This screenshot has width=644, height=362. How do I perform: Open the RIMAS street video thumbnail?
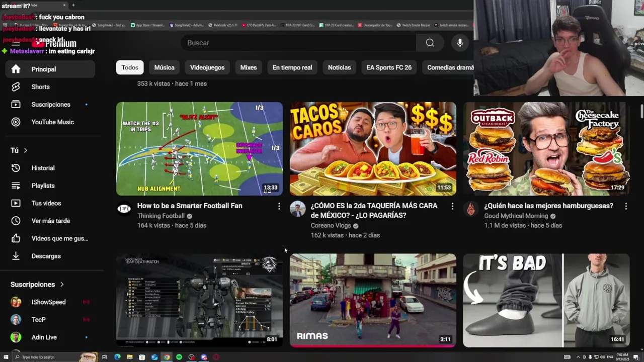coord(373,300)
